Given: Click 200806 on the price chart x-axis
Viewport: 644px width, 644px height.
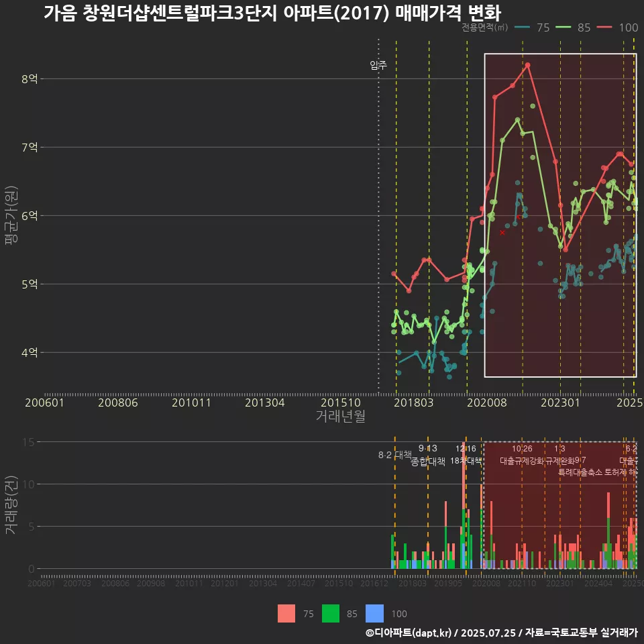Looking at the screenshot, I should tap(118, 402).
